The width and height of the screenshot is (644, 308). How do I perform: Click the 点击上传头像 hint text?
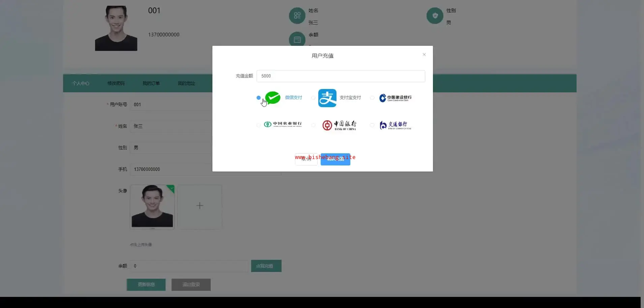click(x=141, y=245)
